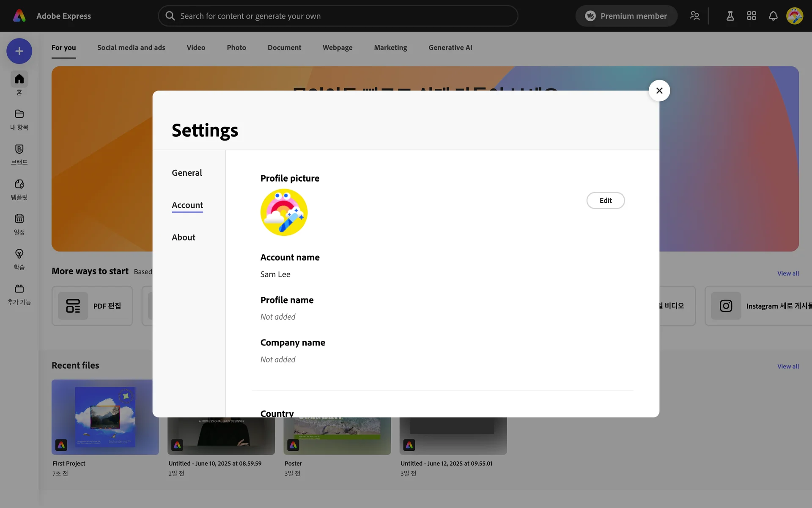Open the First Project thumbnail
Viewport: 812px width, 508px height.
pos(105,417)
